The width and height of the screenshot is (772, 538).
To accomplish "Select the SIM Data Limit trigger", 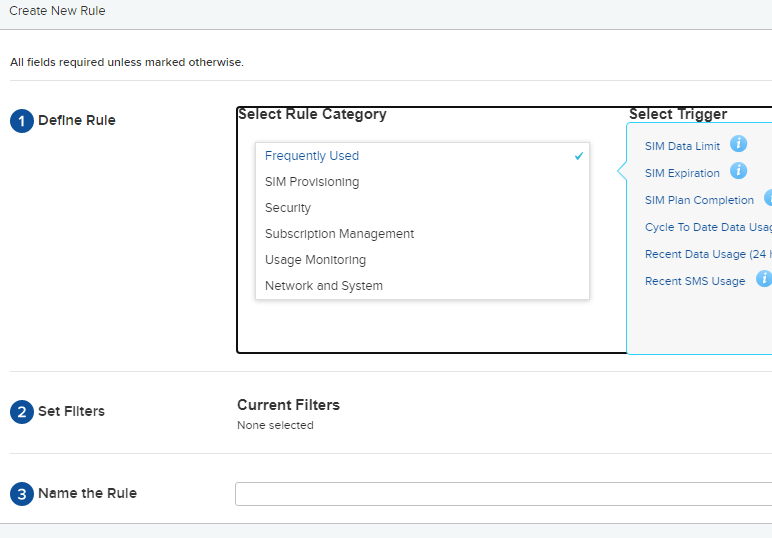I will pyautogui.click(x=682, y=146).
